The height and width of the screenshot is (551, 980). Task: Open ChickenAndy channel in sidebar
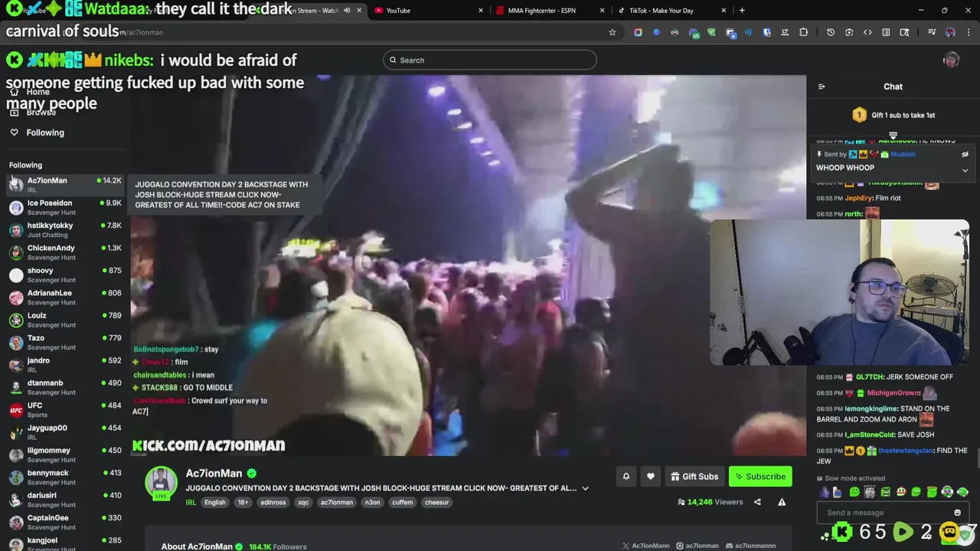coord(64,253)
